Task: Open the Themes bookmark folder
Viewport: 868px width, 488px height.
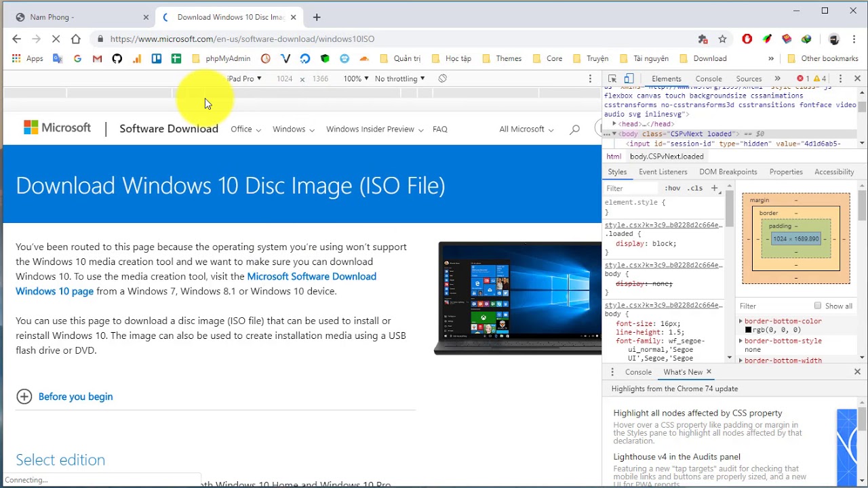Action: (501, 58)
